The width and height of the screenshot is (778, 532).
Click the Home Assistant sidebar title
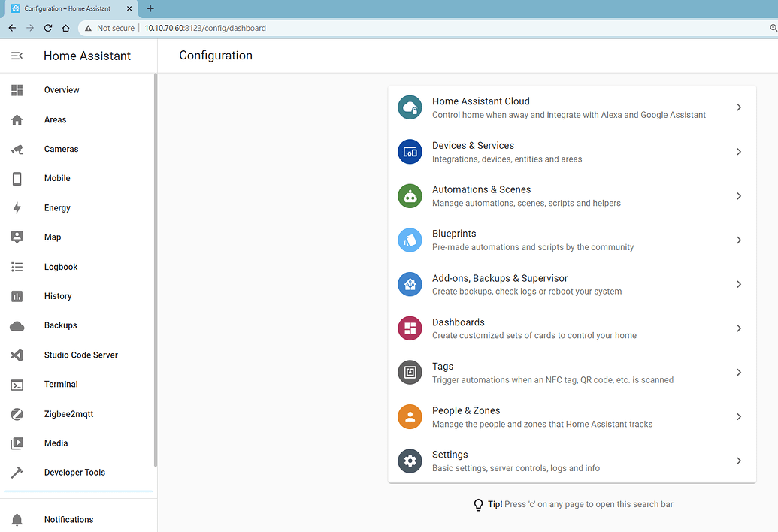point(87,56)
